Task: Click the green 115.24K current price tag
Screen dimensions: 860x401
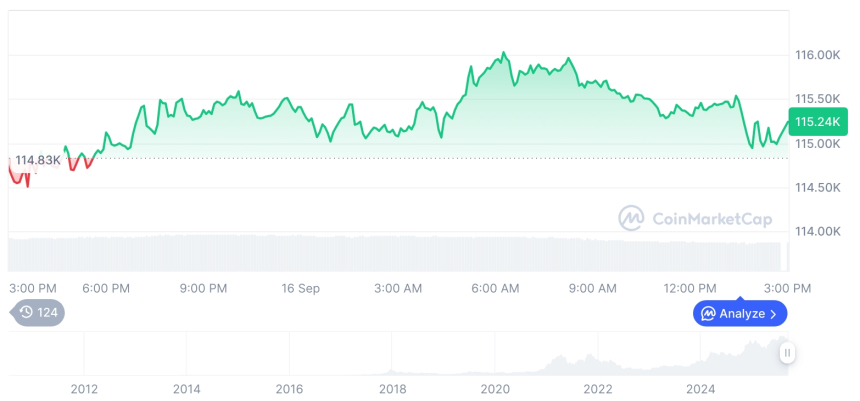Action: pos(816,122)
